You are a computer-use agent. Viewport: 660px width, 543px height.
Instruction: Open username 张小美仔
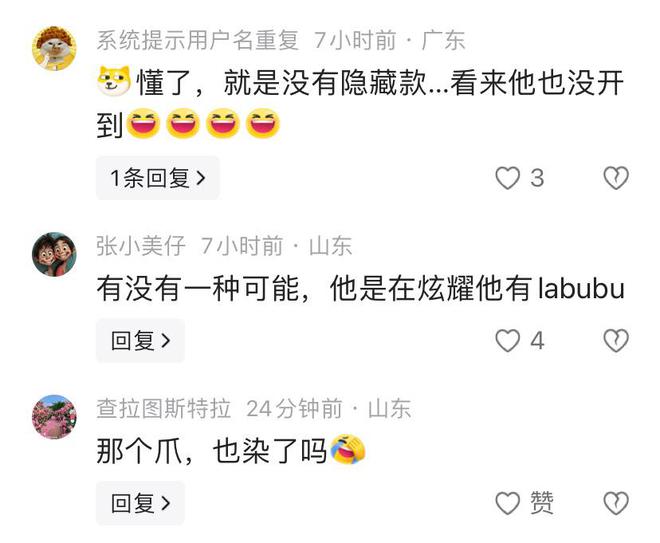coord(141,246)
